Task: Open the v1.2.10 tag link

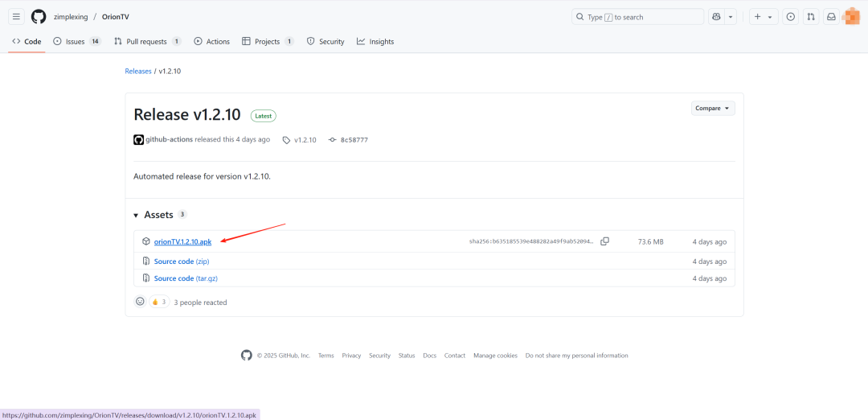Action: 300,140
